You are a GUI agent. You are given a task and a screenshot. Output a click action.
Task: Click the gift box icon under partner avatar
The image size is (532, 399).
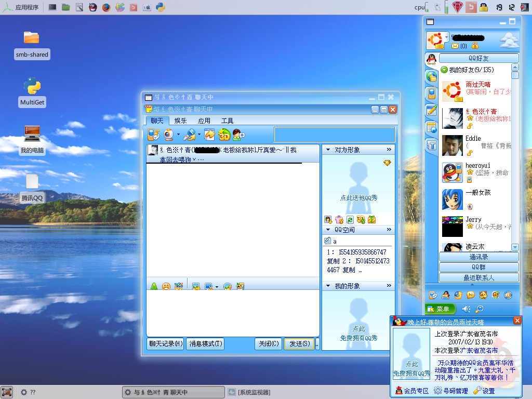click(371, 220)
